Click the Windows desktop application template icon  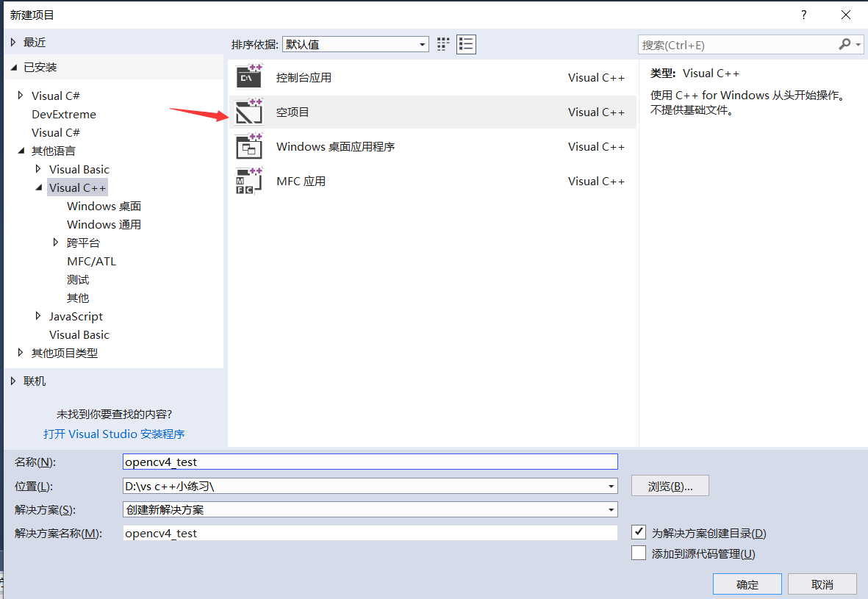(249, 147)
